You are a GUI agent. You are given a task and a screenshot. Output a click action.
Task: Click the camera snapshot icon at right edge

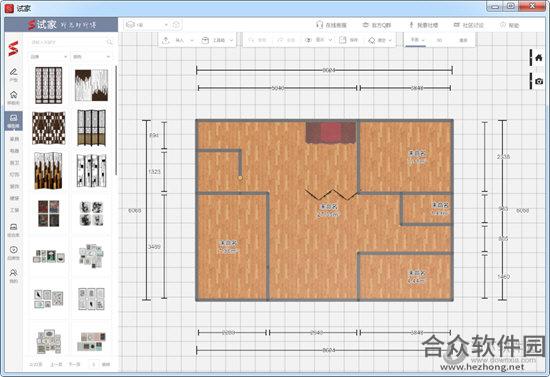pyautogui.click(x=539, y=81)
